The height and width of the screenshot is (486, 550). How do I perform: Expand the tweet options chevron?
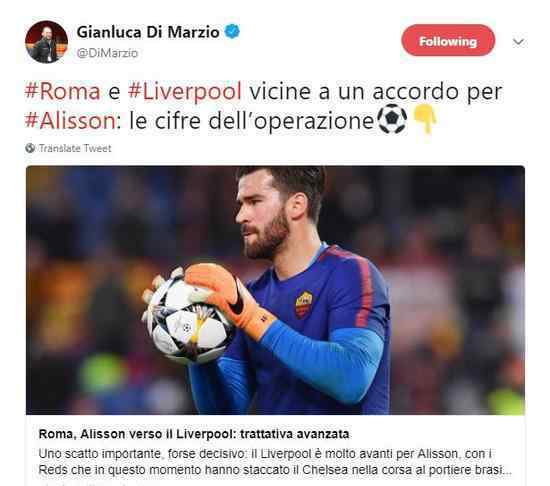pos(518,42)
